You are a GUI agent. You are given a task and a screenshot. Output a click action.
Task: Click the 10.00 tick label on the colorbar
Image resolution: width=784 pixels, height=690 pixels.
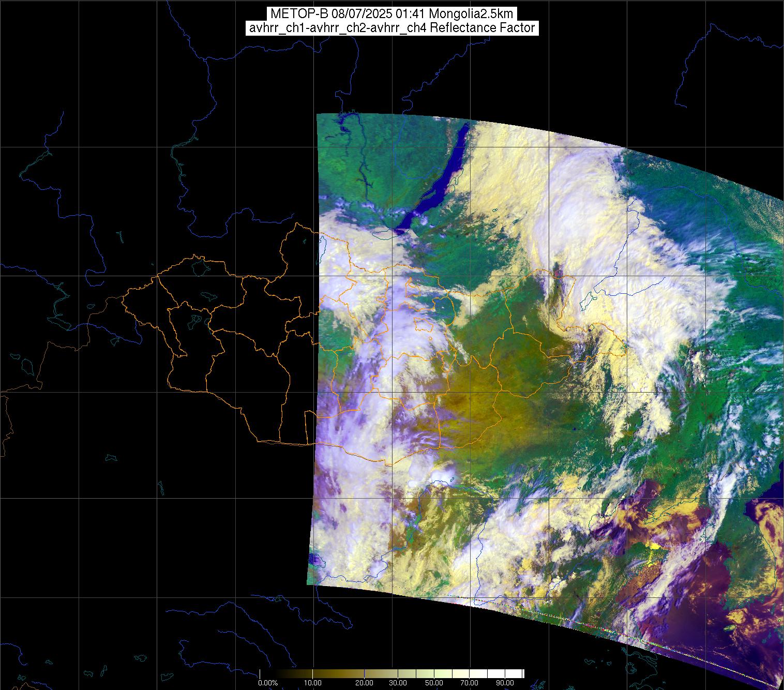[x=313, y=683]
